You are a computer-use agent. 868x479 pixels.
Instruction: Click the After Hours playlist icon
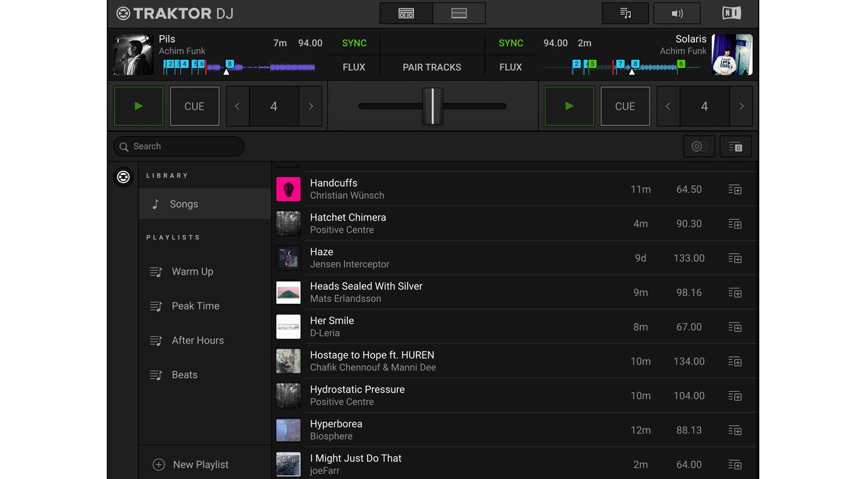156,340
